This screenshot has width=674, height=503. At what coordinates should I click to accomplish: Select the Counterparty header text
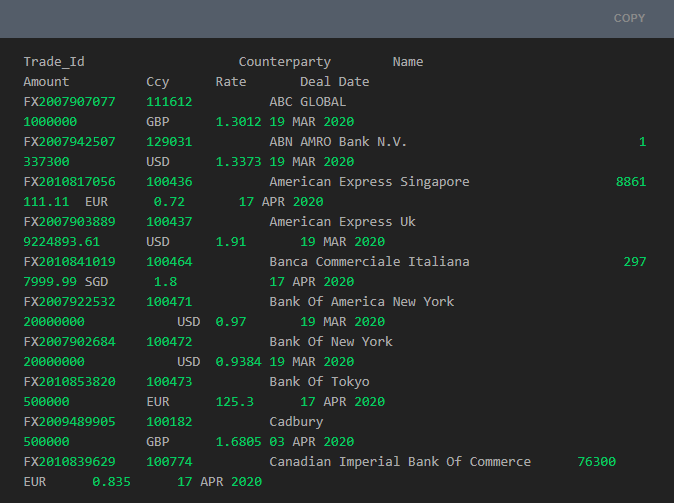tap(285, 62)
